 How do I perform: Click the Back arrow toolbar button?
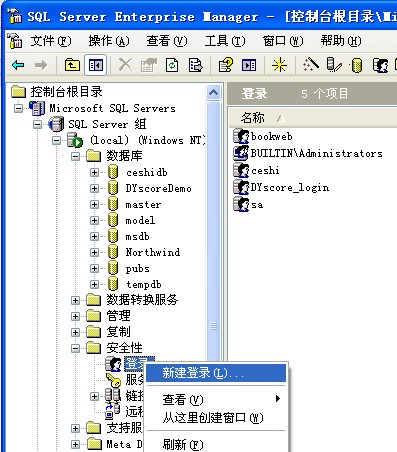(x=18, y=65)
